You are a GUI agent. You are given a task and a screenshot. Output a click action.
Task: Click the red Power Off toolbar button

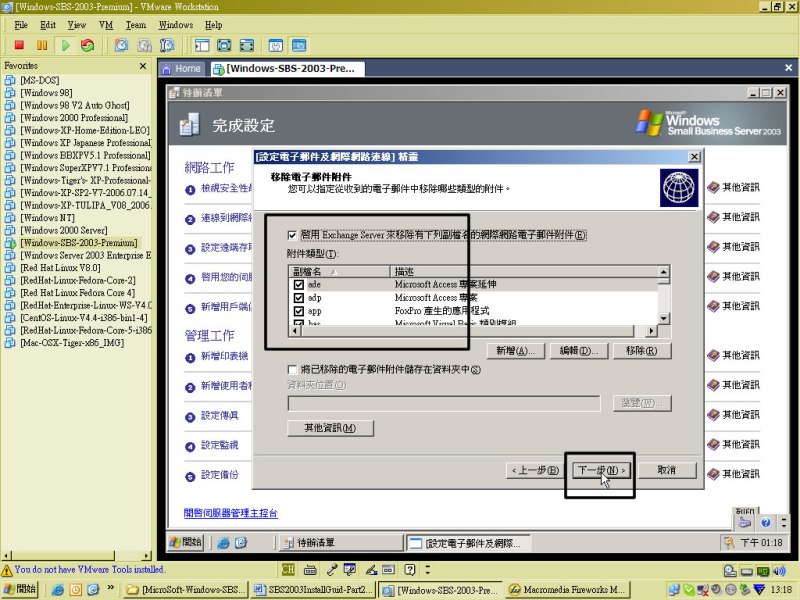click(x=19, y=45)
